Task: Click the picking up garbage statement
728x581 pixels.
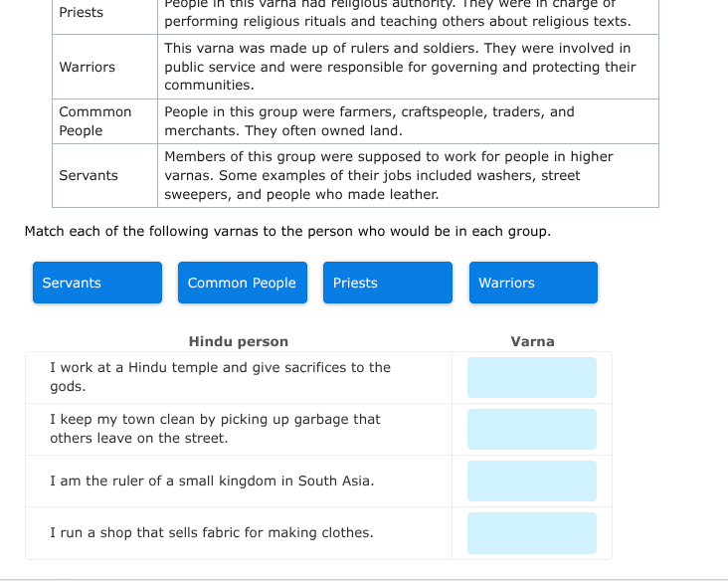Action: tap(216, 429)
